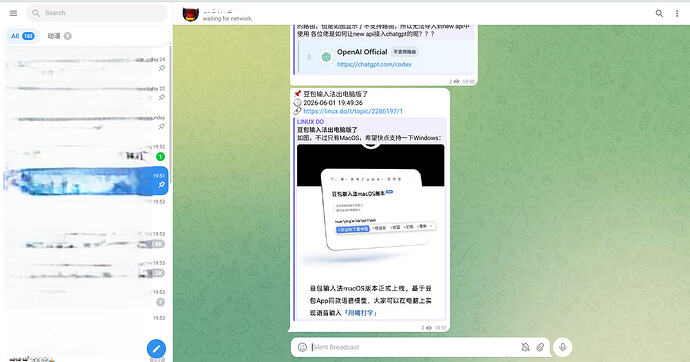Search within this chat using header magnifier
The width and height of the screenshot is (690, 362).
pos(659,14)
